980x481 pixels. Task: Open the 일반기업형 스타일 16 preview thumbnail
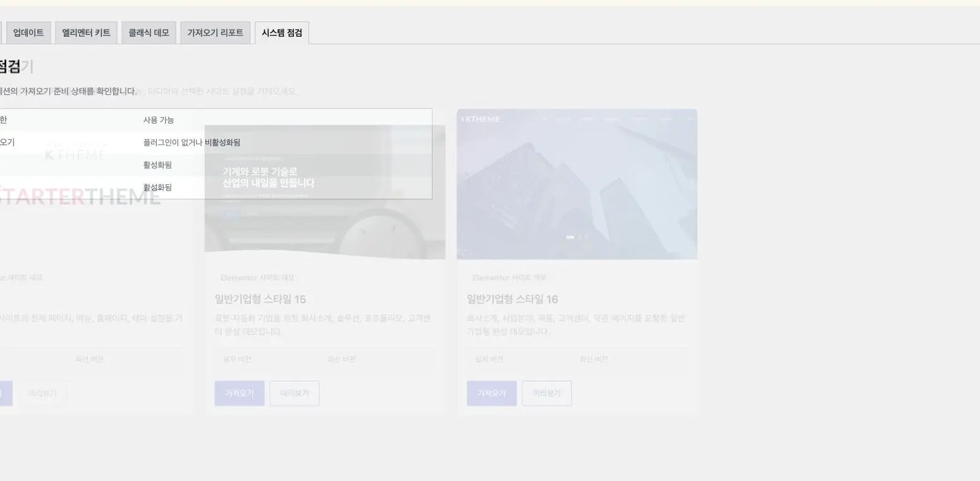click(x=577, y=184)
